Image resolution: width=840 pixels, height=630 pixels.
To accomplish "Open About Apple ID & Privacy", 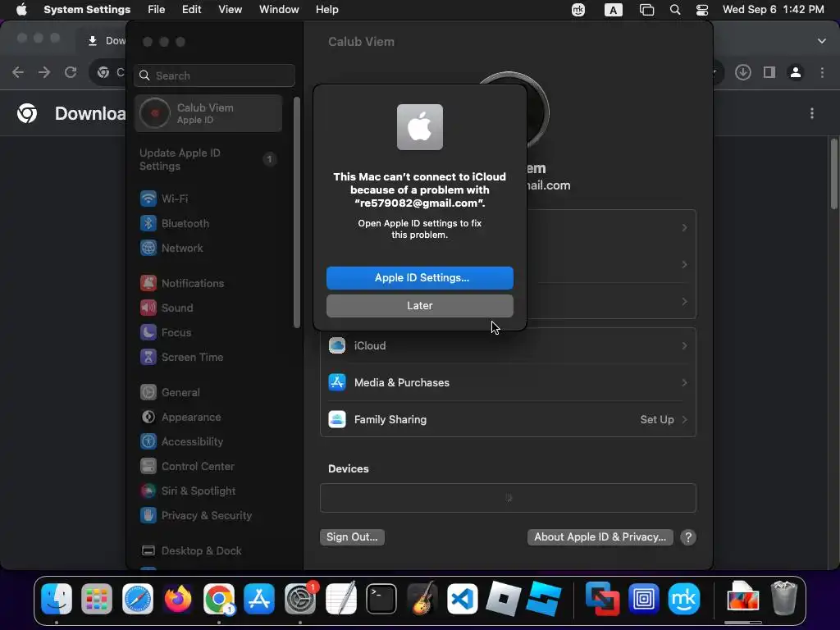I will pyautogui.click(x=600, y=537).
